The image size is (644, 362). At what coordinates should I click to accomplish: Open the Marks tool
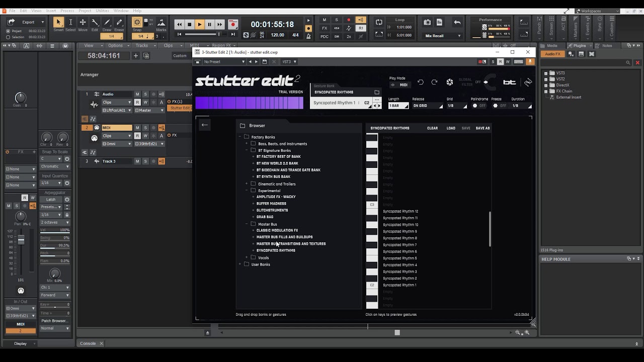[161, 22]
